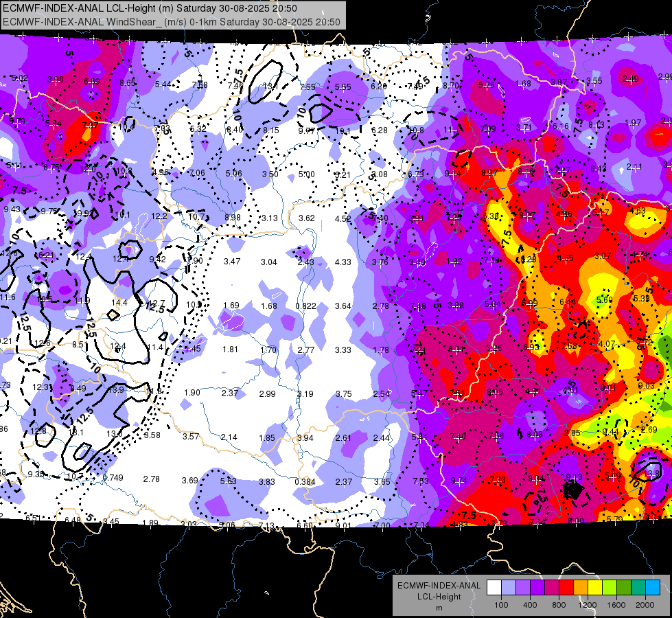Image resolution: width=672 pixels, height=618 pixels.
Task: Click the white swatch in the LCL-Height legend
Action: (494, 588)
